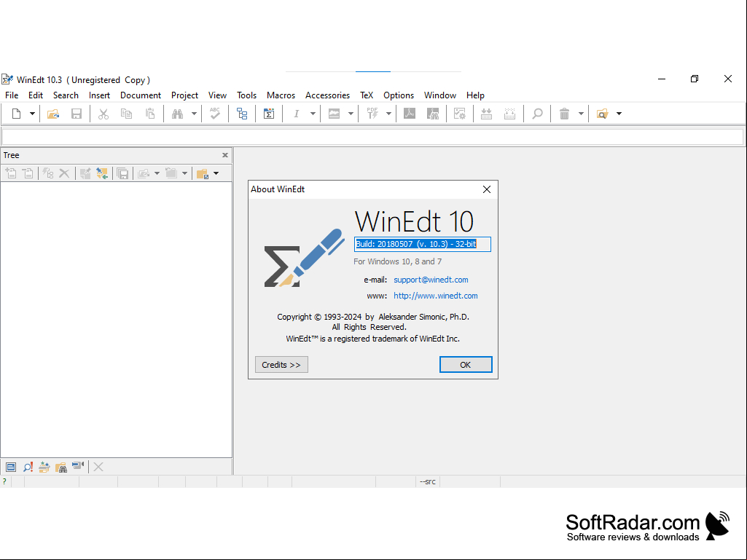747x560 pixels.
Task: Open the http://www.winedt.com link
Action: pyautogui.click(x=435, y=296)
